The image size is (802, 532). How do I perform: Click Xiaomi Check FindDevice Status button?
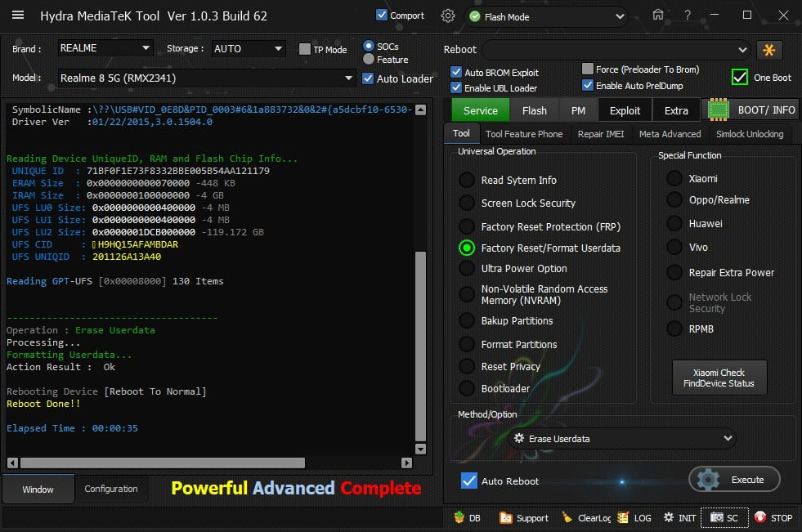[719, 378]
